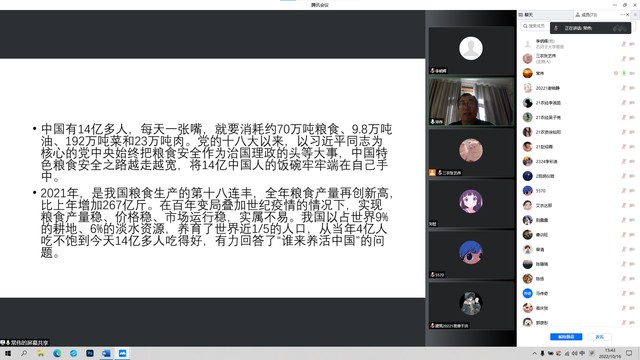This screenshot has width=640, height=360.
Task: Open the notification center in system tray
Action: [x=629, y=353]
